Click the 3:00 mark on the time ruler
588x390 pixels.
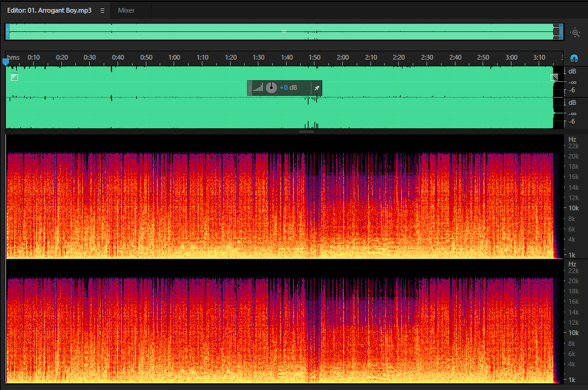tap(511, 57)
